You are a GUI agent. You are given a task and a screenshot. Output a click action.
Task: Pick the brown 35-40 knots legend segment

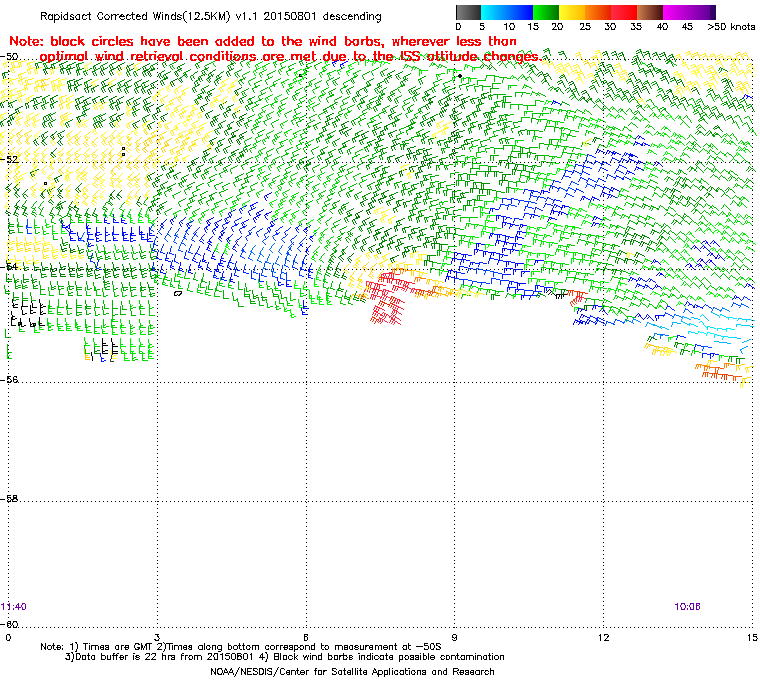click(x=650, y=12)
